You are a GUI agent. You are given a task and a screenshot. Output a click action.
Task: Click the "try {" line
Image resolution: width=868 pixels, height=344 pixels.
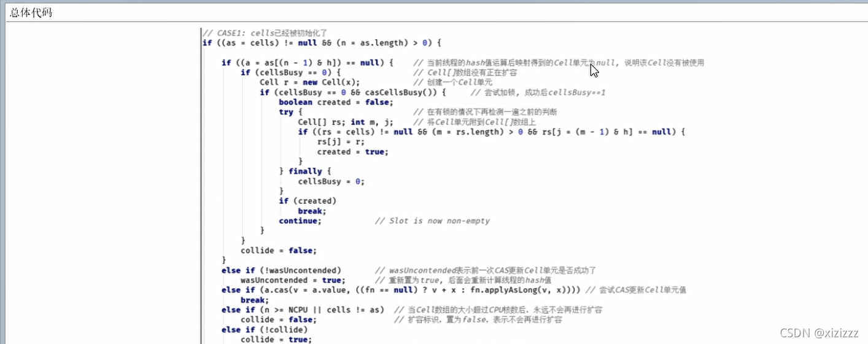coord(290,112)
